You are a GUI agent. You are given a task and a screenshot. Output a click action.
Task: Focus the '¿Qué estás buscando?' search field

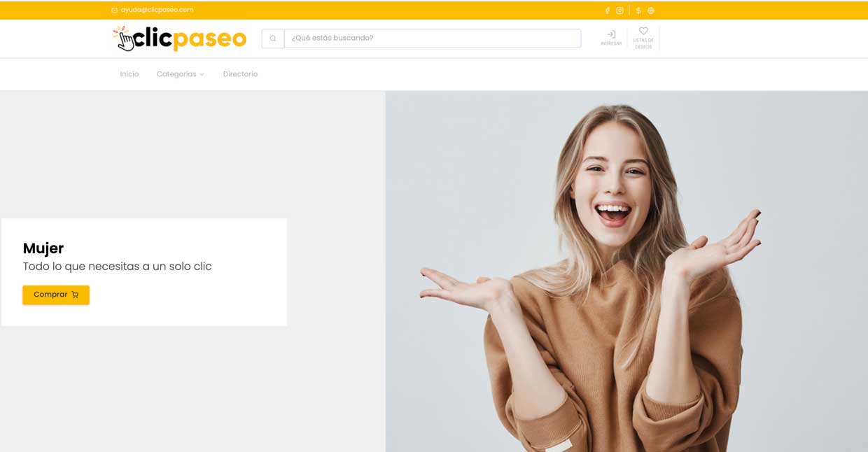[432, 38]
